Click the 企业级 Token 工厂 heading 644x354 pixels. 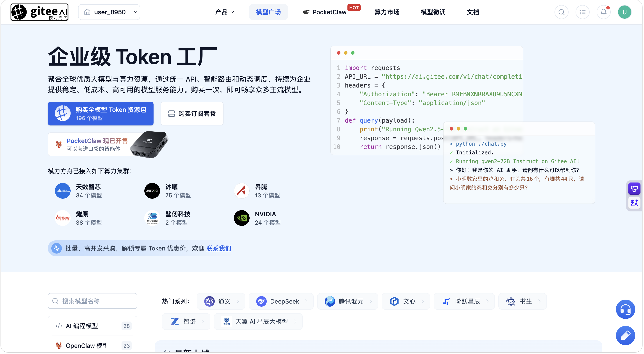click(132, 57)
